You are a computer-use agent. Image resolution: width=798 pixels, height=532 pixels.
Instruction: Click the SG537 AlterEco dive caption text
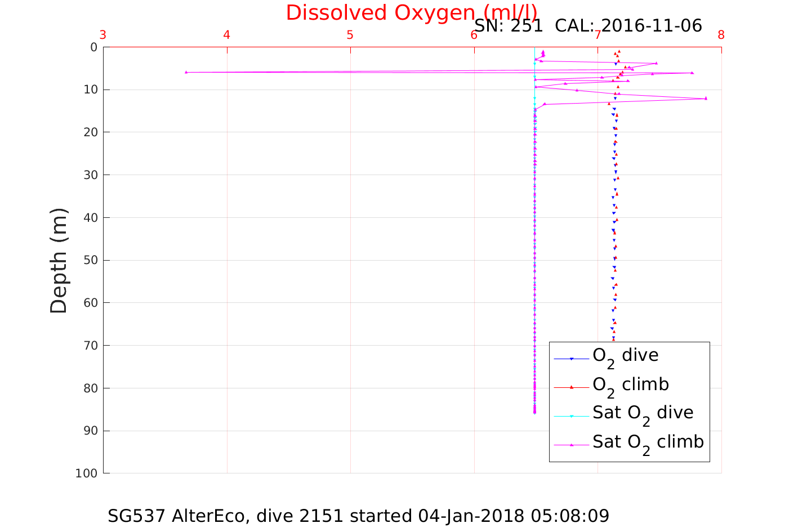coord(358,516)
